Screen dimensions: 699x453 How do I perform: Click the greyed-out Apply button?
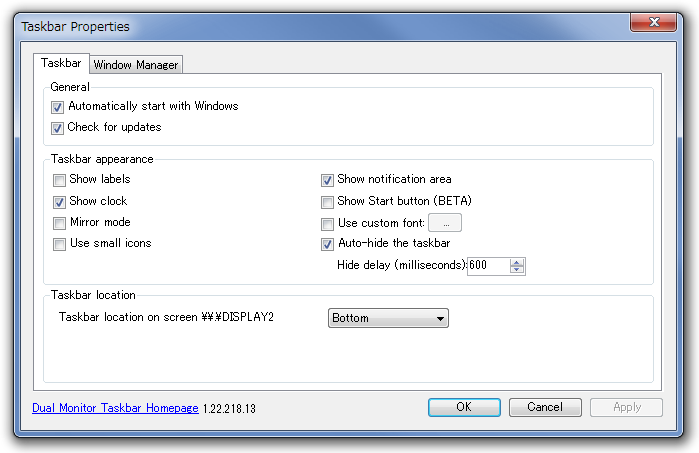(x=626, y=407)
